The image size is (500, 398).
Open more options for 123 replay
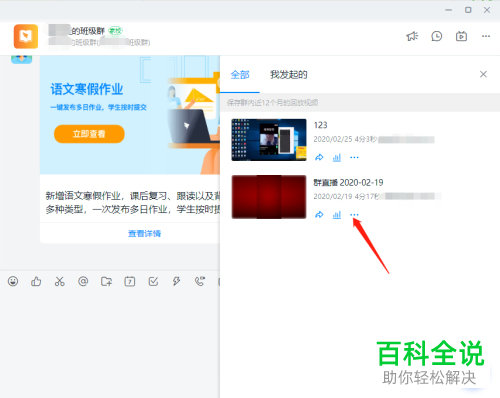[354, 157]
